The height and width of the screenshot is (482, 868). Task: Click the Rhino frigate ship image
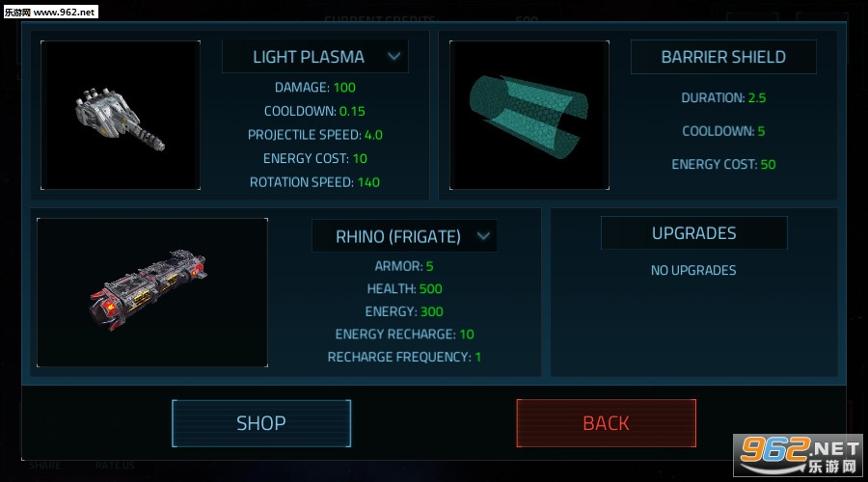click(x=152, y=292)
